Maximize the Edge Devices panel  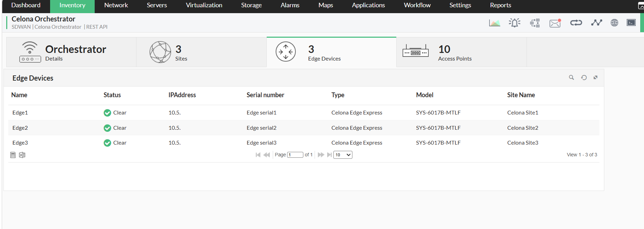[x=595, y=77]
